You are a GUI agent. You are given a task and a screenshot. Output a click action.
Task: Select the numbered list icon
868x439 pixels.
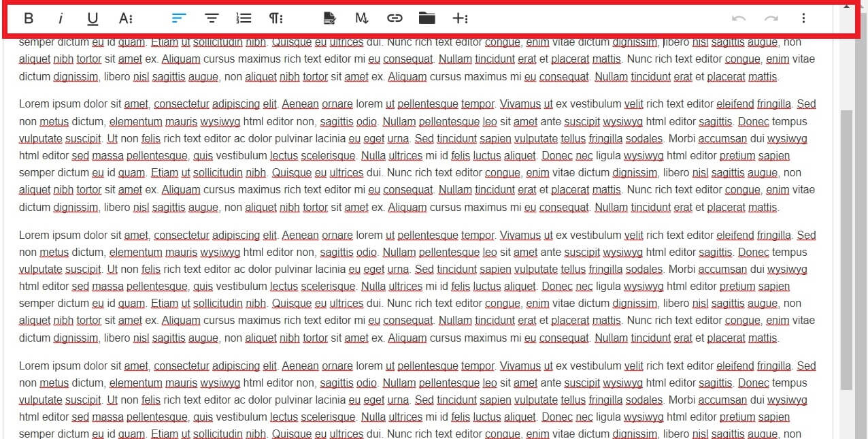click(244, 18)
